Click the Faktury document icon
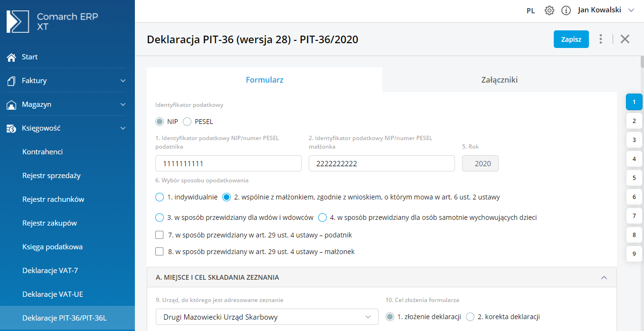This screenshot has width=644, height=331. [11, 81]
